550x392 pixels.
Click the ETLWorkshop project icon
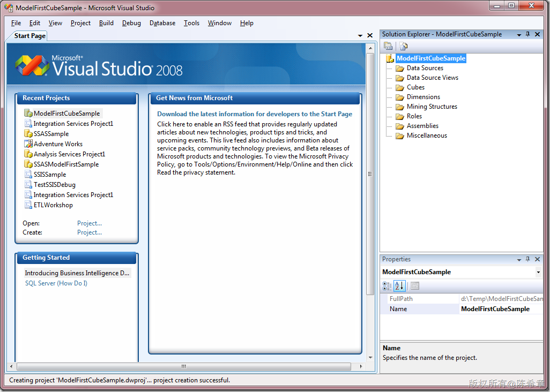[x=28, y=205]
